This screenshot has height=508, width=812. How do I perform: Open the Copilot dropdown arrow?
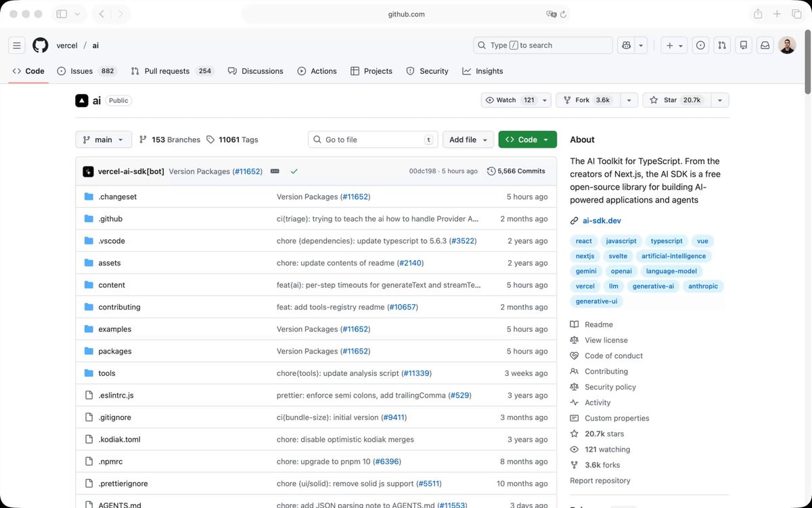pos(641,45)
